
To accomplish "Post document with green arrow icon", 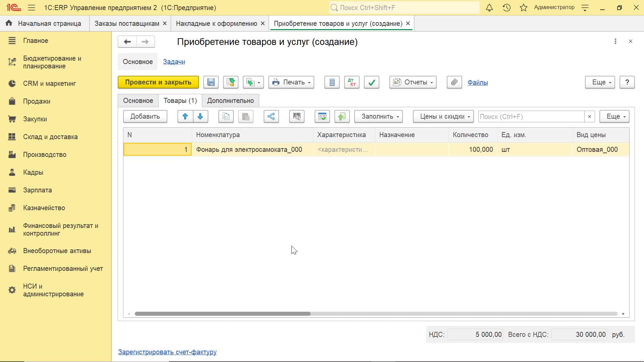I will 231,82.
